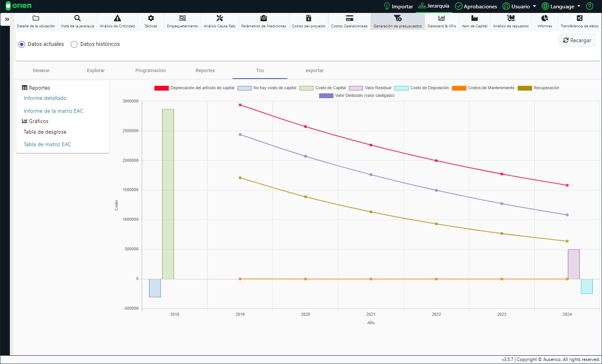Image resolution: width=602 pixels, height=364 pixels.
Task: Select the Parámetros de Mediciones gauge icon
Action: (263, 18)
